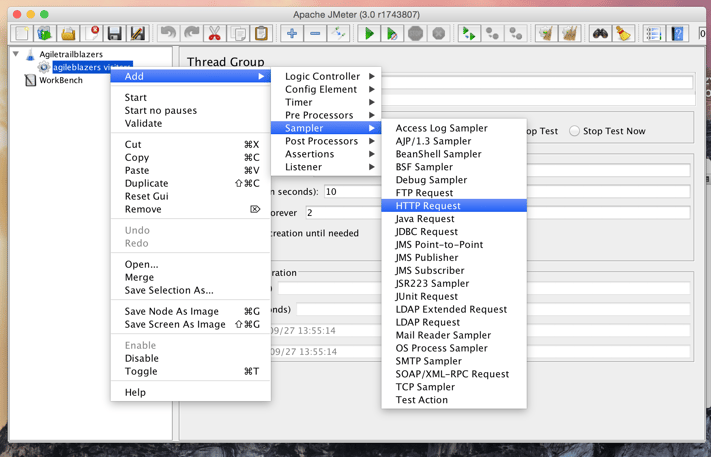Open the Timer submenu
Screen dimensions: 711x457
click(326, 102)
